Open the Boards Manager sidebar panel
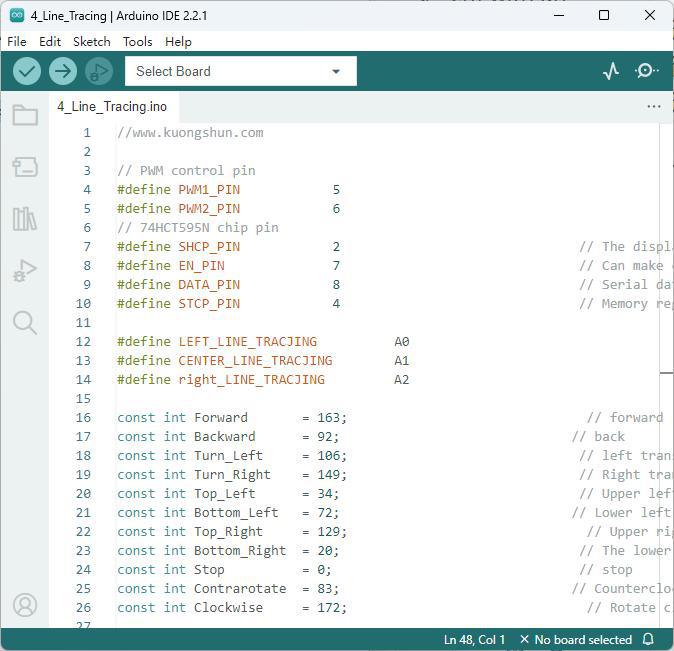 pyautogui.click(x=25, y=167)
